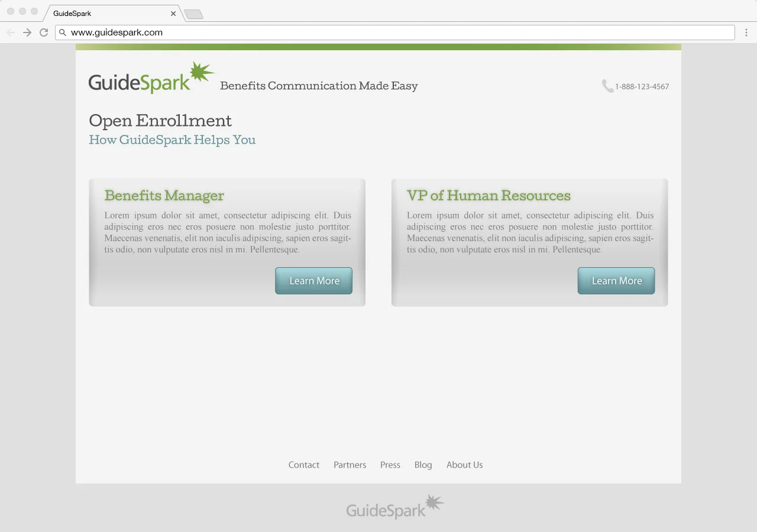Click the browser forward arrow
Viewport: 757px width, 532px height.
click(x=27, y=33)
